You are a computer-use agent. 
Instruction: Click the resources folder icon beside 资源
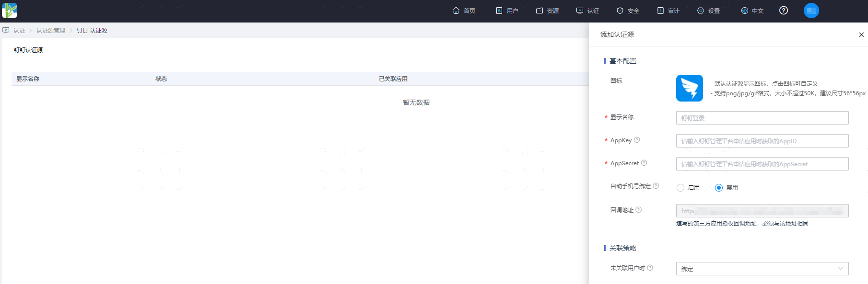[x=540, y=11]
